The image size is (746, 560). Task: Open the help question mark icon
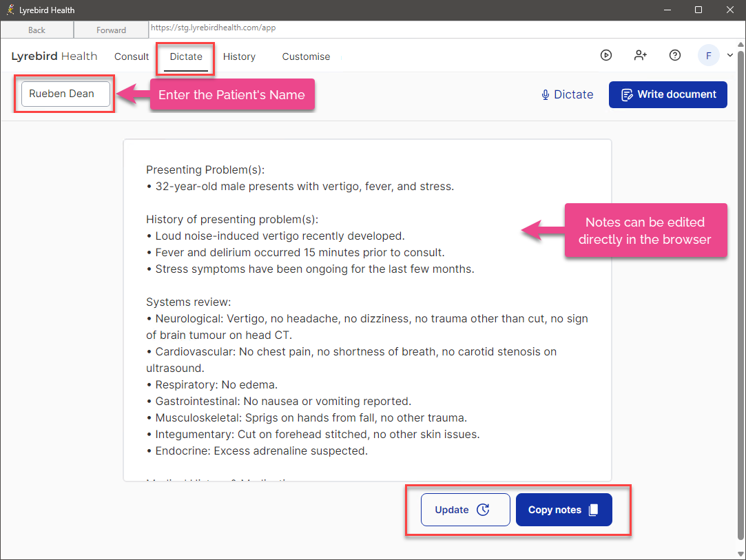click(x=674, y=55)
